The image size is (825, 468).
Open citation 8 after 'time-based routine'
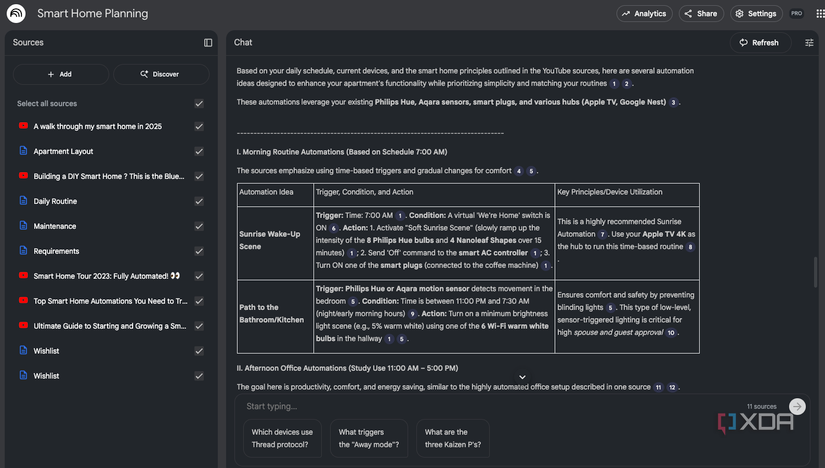coord(690,247)
